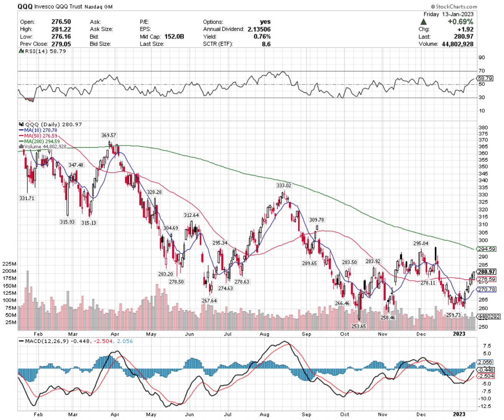The width and height of the screenshot is (504, 420).
Task: Click the small icon before RSI(14) label
Action: point(22,51)
